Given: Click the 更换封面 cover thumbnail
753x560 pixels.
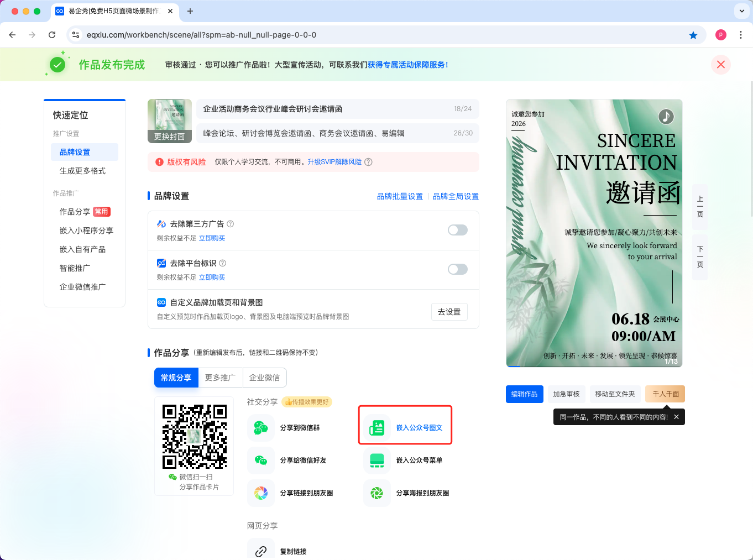Looking at the screenshot, I should coord(170,121).
